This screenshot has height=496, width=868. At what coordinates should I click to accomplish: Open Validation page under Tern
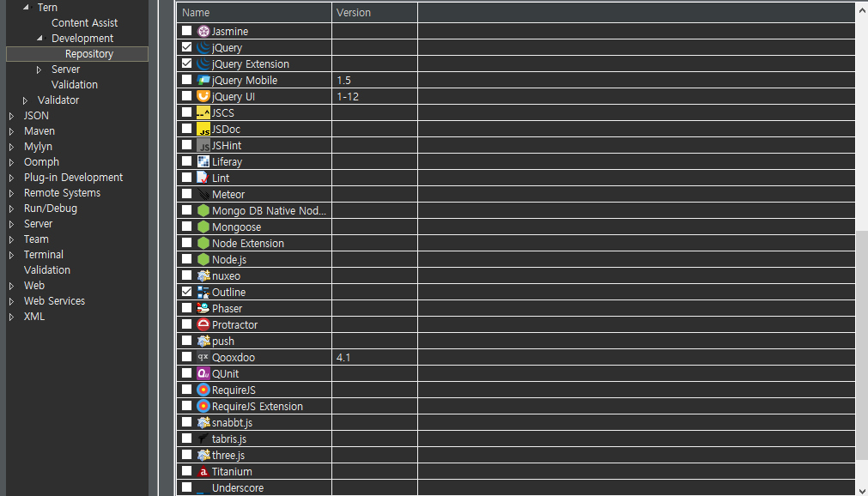(x=75, y=85)
